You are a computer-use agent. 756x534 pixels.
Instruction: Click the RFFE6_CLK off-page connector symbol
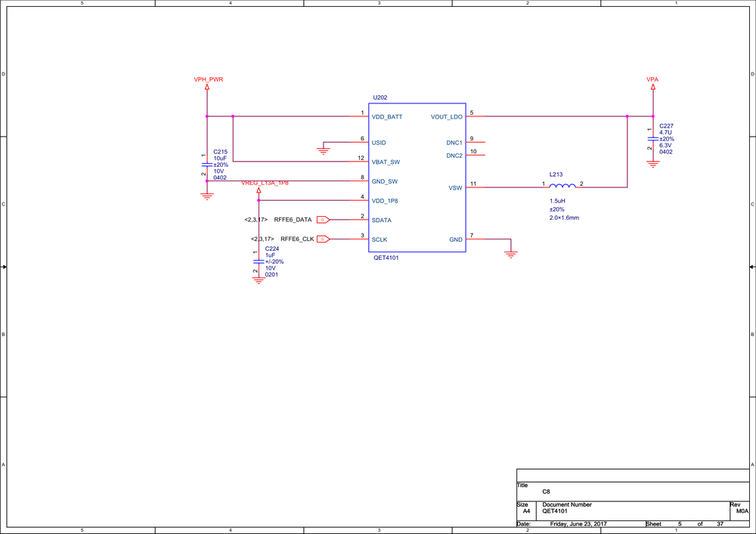pyautogui.click(x=323, y=239)
